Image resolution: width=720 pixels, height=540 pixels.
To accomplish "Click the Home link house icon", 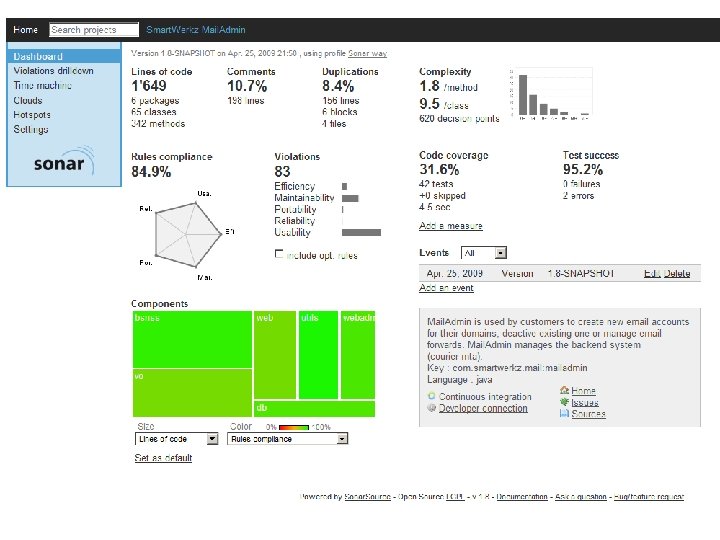I will click(x=564, y=390).
